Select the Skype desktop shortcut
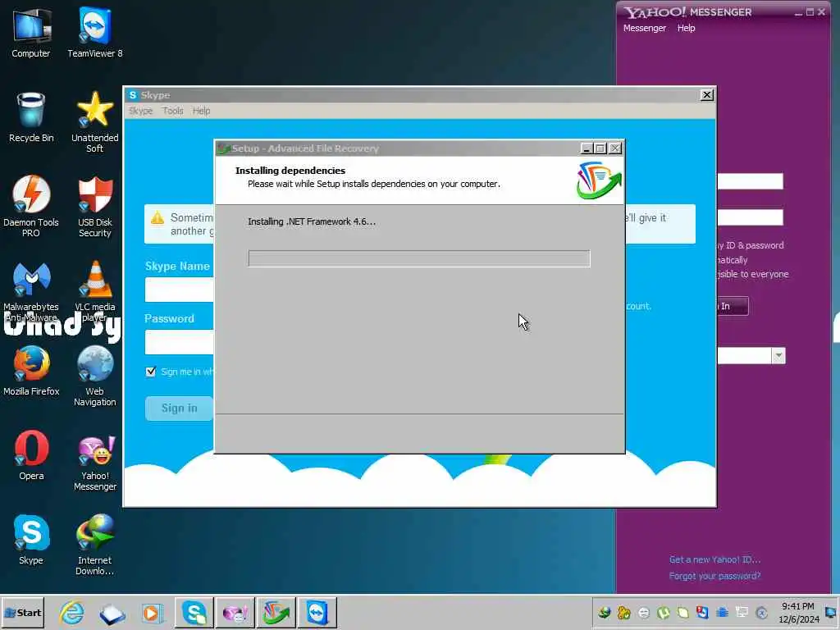The image size is (840, 630). pos(31,540)
